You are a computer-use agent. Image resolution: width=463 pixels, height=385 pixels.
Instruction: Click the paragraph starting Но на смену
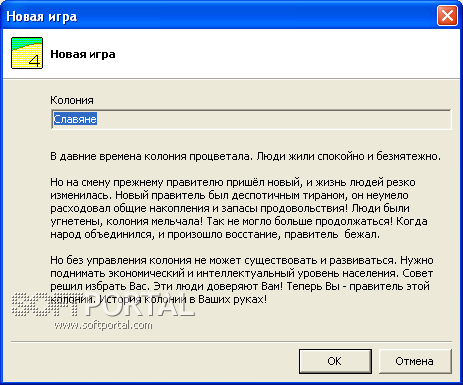click(239, 208)
